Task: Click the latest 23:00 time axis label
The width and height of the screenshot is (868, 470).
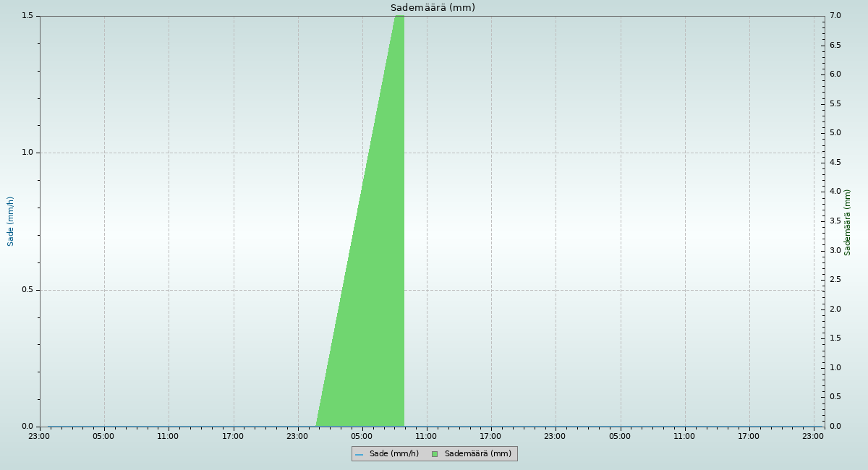Action: [814, 436]
